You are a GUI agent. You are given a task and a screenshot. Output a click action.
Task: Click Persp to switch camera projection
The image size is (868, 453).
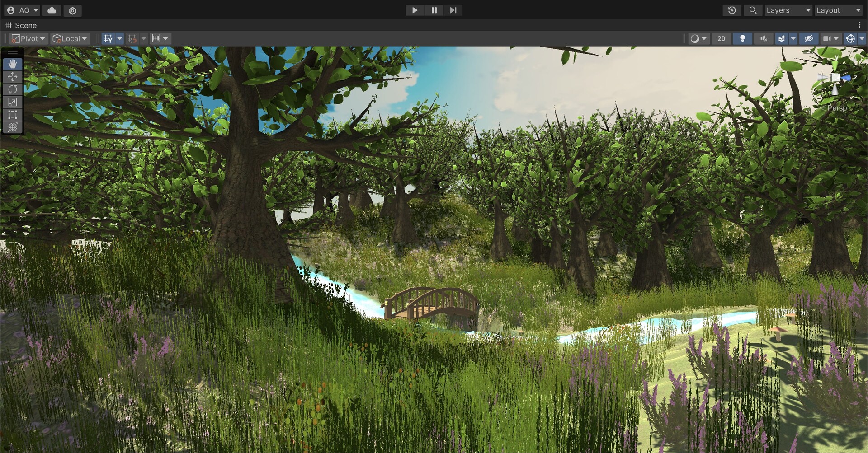coord(838,108)
